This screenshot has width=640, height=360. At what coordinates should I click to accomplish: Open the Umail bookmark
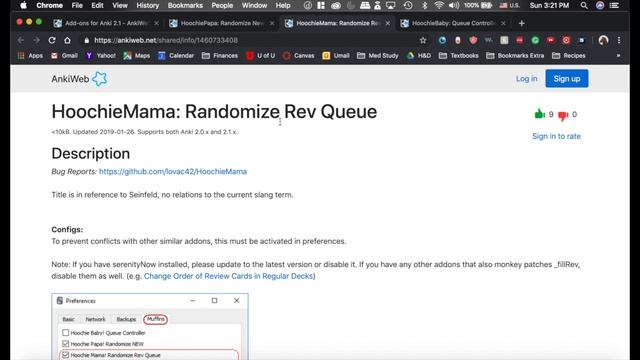[x=336, y=56]
